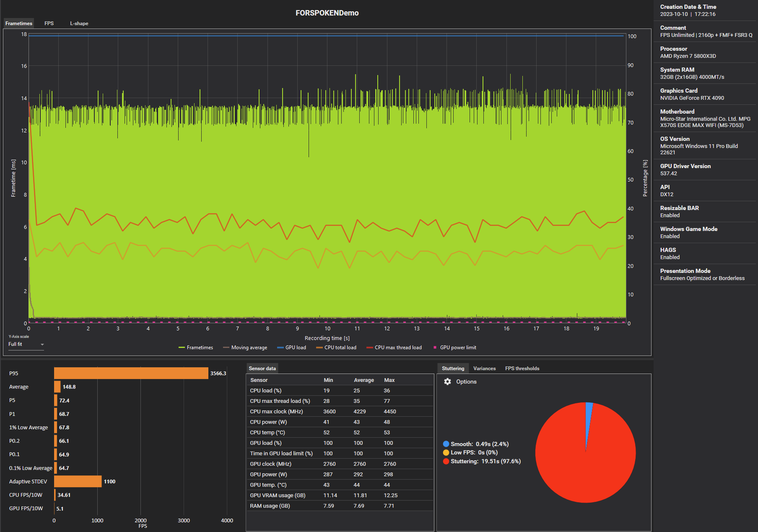The height and width of the screenshot is (532, 758).
Task: Expand the Y-Axis scale Full fit dropdown
Action: (26, 344)
